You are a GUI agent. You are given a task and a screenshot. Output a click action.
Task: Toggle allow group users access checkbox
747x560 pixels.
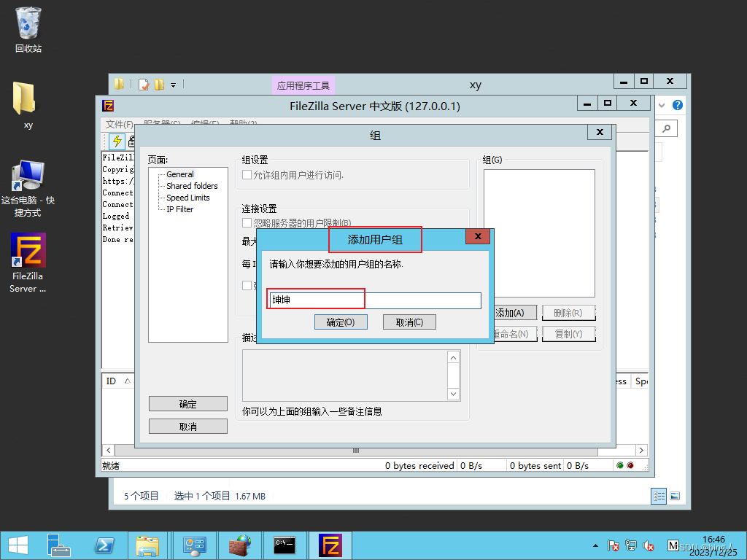[x=247, y=175]
